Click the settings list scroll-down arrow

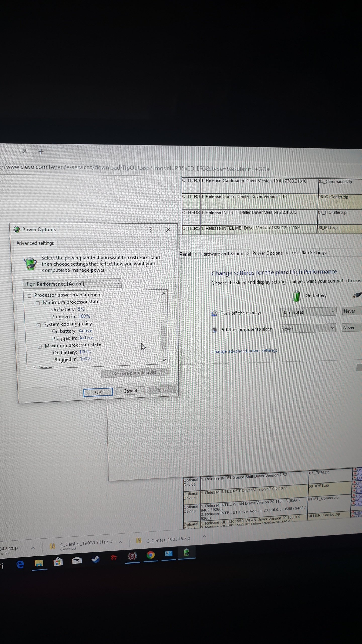(x=164, y=360)
